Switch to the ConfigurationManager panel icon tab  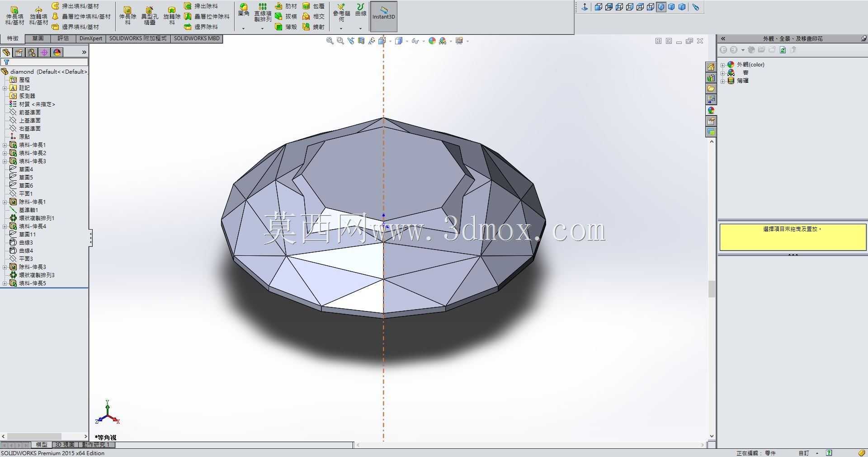click(x=32, y=52)
